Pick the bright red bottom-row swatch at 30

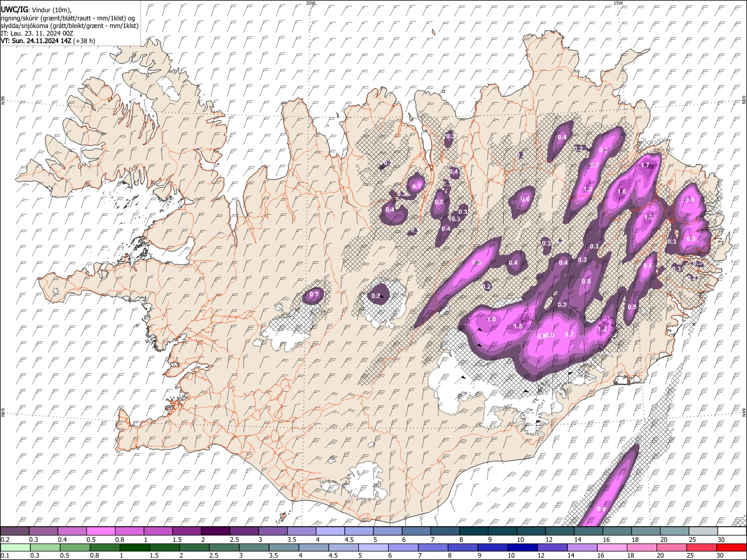(x=732, y=547)
